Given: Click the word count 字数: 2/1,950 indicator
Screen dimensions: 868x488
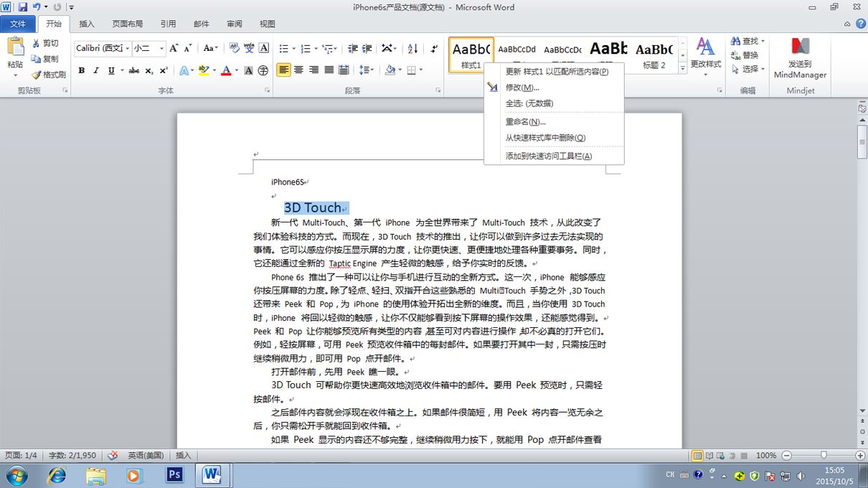Looking at the screenshot, I should [72, 455].
